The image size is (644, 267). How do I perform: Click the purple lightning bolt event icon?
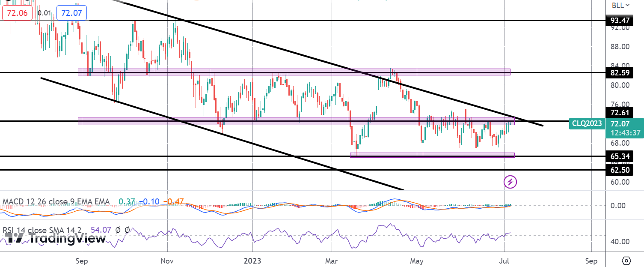(510, 182)
